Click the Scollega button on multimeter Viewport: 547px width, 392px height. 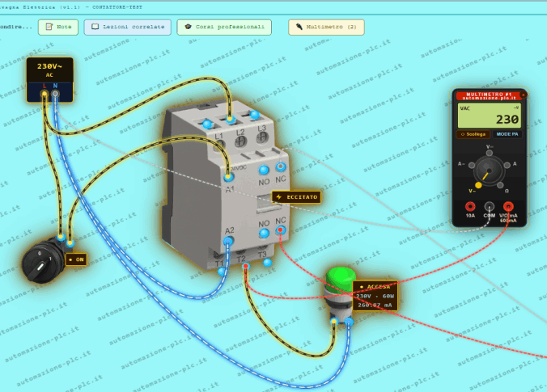(x=473, y=134)
